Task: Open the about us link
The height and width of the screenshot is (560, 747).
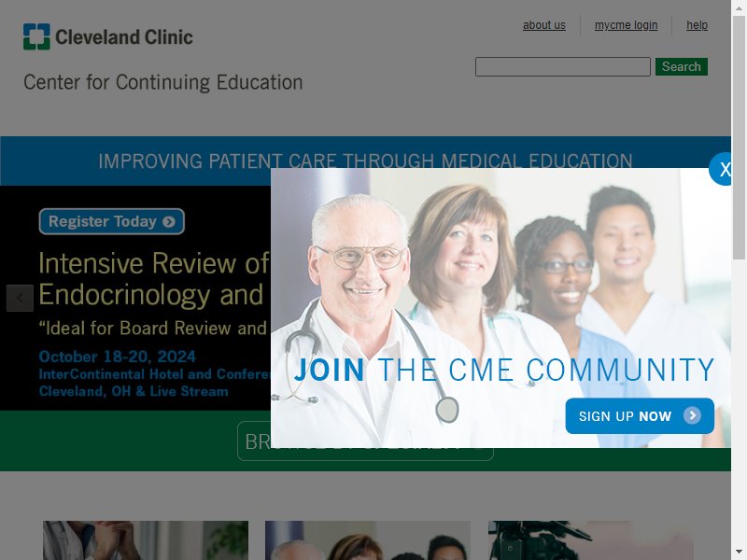Action: (544, 25)
